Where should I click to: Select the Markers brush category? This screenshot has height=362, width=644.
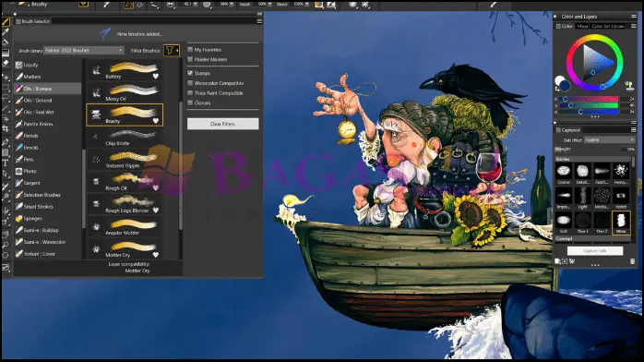[47, 77]
